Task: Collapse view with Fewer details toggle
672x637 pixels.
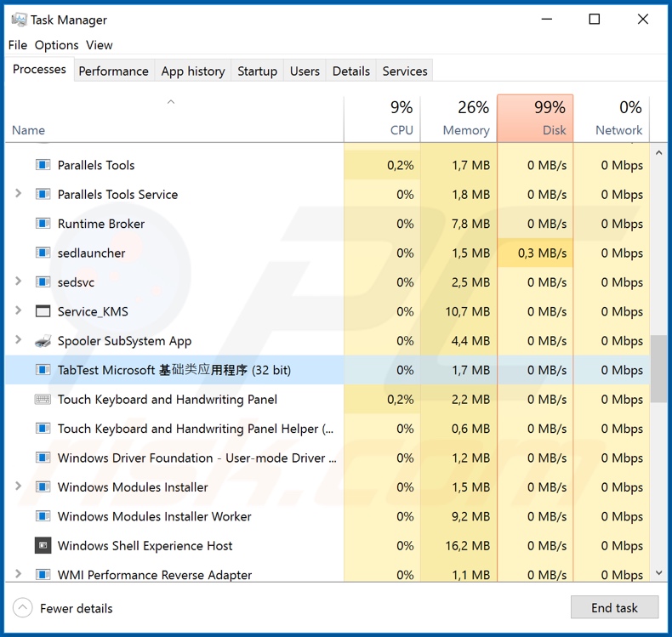Action: point(64,608)
